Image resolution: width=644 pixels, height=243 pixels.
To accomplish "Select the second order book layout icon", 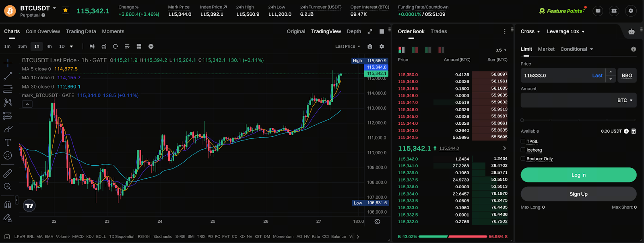I will 415,50.
